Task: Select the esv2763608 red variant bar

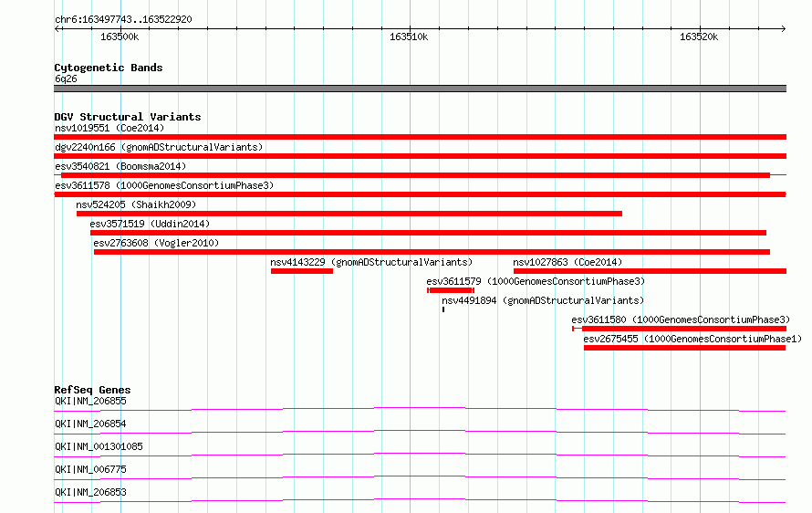Action: [432, 252]
